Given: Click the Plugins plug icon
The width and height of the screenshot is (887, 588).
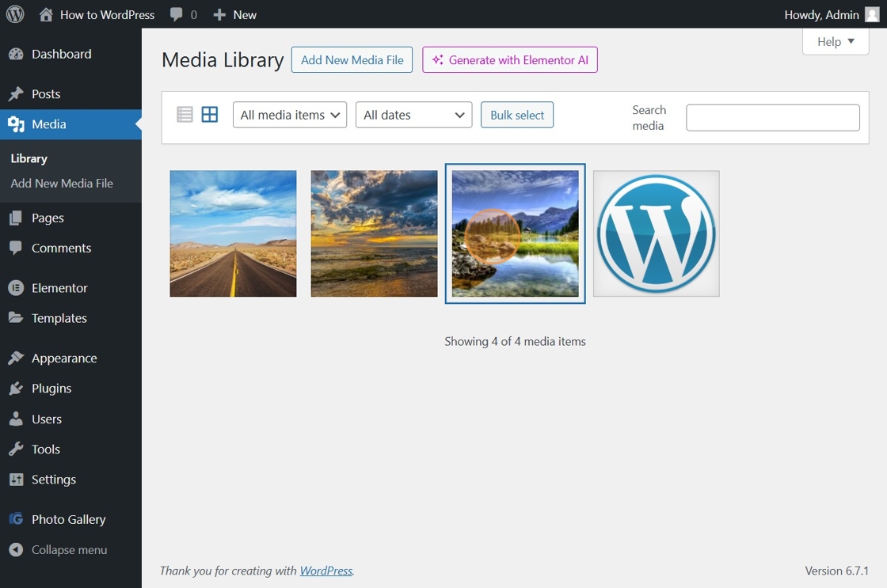Looking at the screenshot, I should pos(16,389).
